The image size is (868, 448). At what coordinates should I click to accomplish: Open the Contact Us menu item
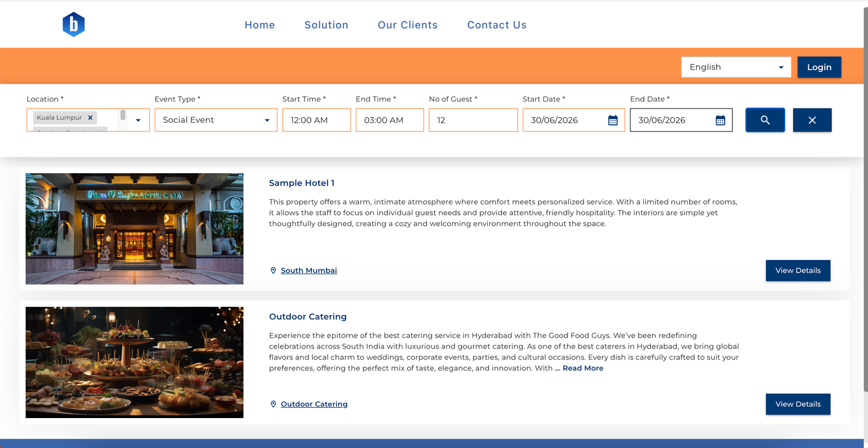pos(497,25)
